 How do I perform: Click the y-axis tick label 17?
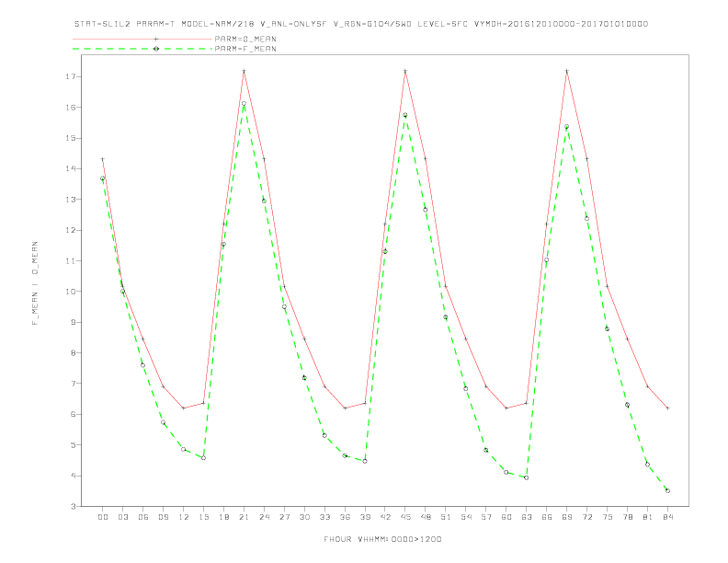(x=71, y=76)
